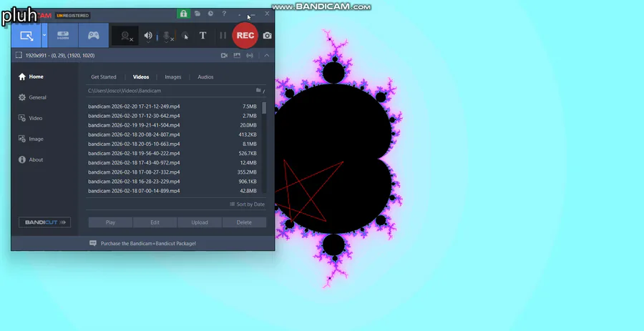Take a screenshot with the camera icon

tap(268, 36)
